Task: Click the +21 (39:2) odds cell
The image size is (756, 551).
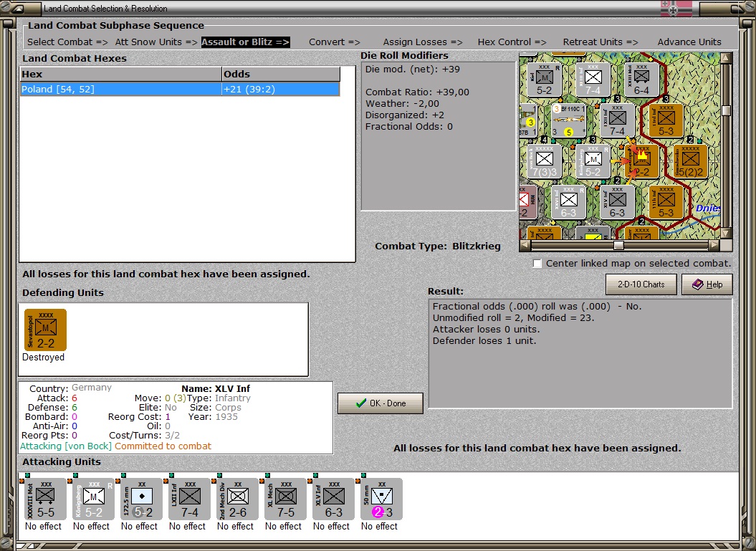Action: [x=281, y=89]
